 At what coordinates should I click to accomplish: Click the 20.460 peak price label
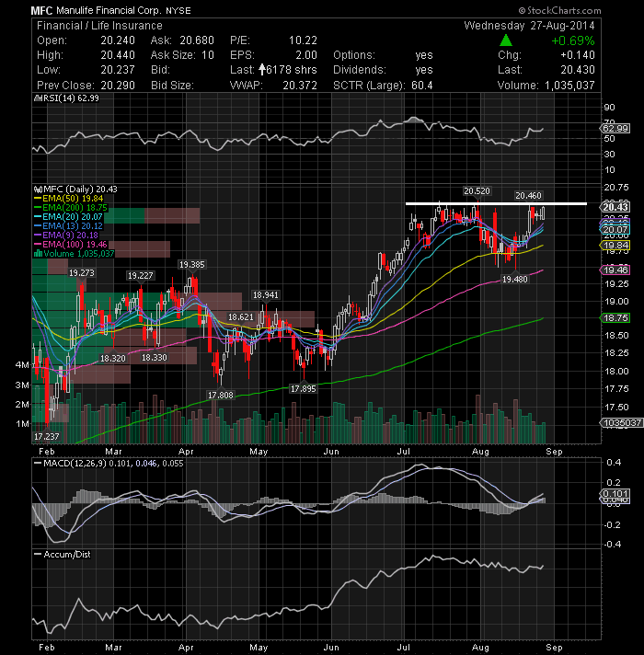(528, 196)
